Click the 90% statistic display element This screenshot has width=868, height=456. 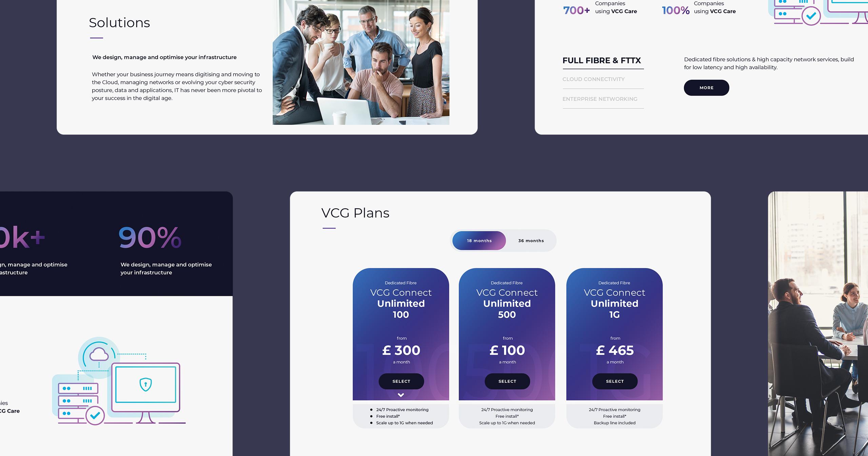pos(149,239)
